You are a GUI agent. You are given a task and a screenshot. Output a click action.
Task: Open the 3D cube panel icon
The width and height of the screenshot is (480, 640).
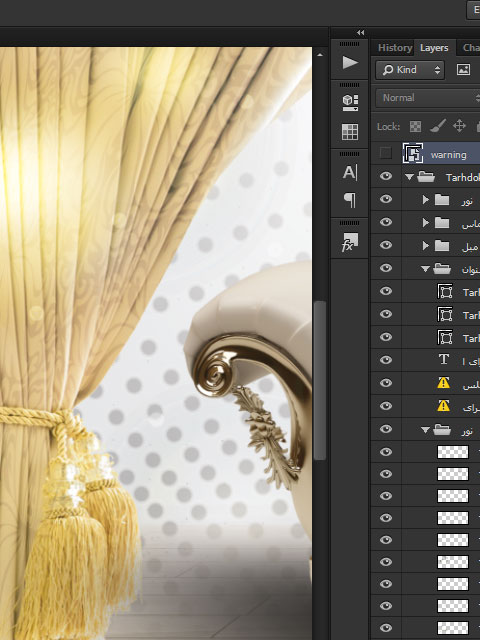(x=350, y=102)
